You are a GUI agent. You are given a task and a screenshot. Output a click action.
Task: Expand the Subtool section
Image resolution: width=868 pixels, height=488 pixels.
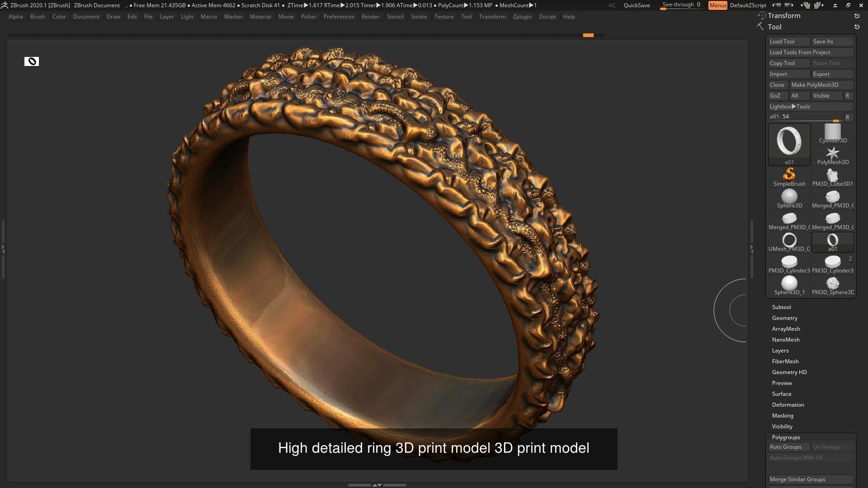pyautogui.click(x=781, y=307)
